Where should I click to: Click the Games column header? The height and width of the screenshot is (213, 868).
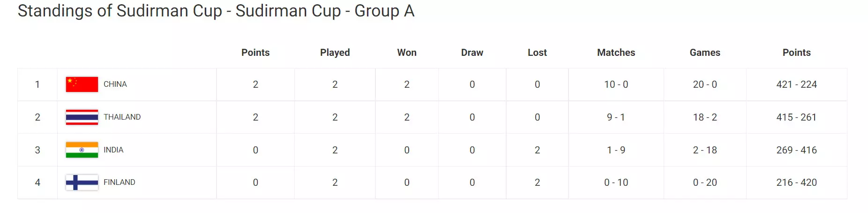click(704, 53)
